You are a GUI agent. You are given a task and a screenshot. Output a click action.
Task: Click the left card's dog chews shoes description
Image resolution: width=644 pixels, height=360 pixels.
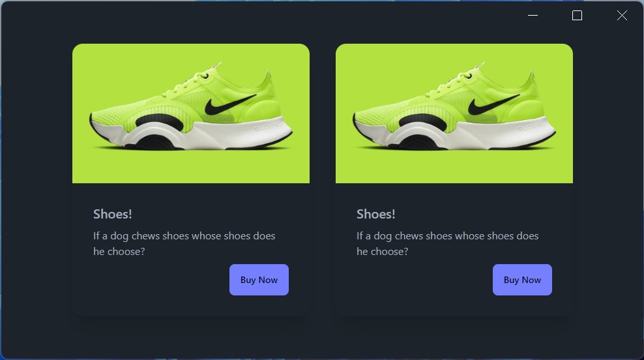click(x=184, y=243)
